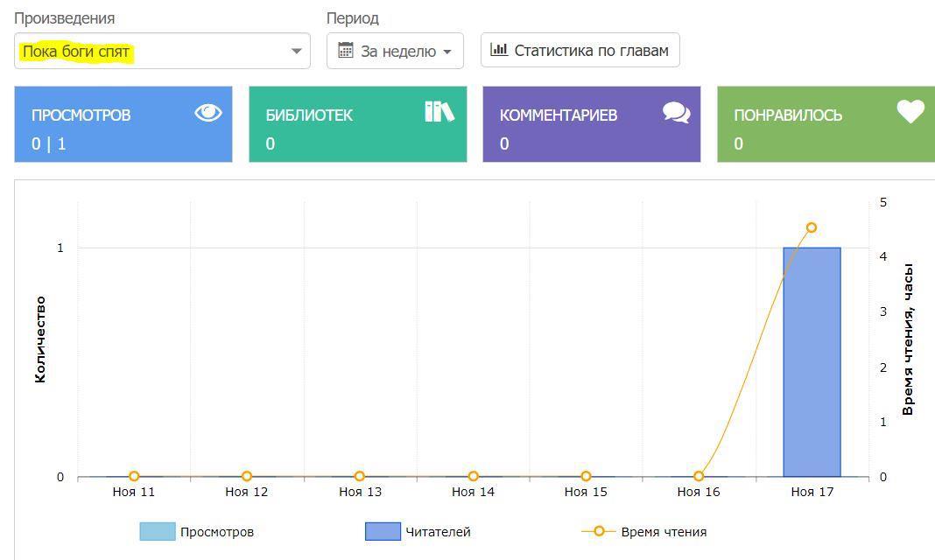Toggle the Просмотров series in chart legend
The image size is (935, 560).
pyautogui.click(x=196, y=531)
